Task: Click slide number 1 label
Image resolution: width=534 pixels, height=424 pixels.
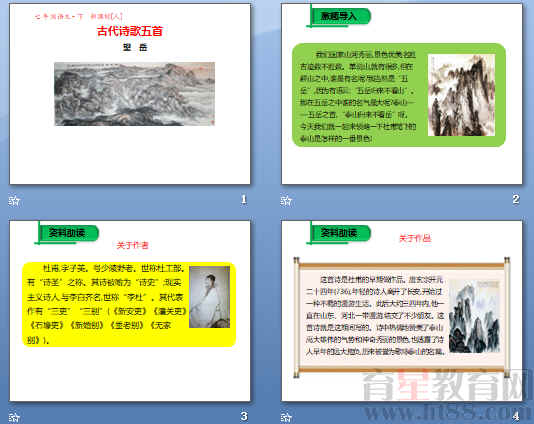Action: point(244,200)
